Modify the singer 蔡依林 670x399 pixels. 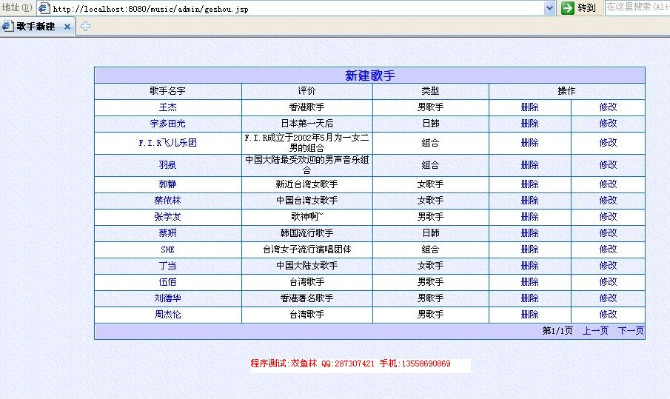608,200
